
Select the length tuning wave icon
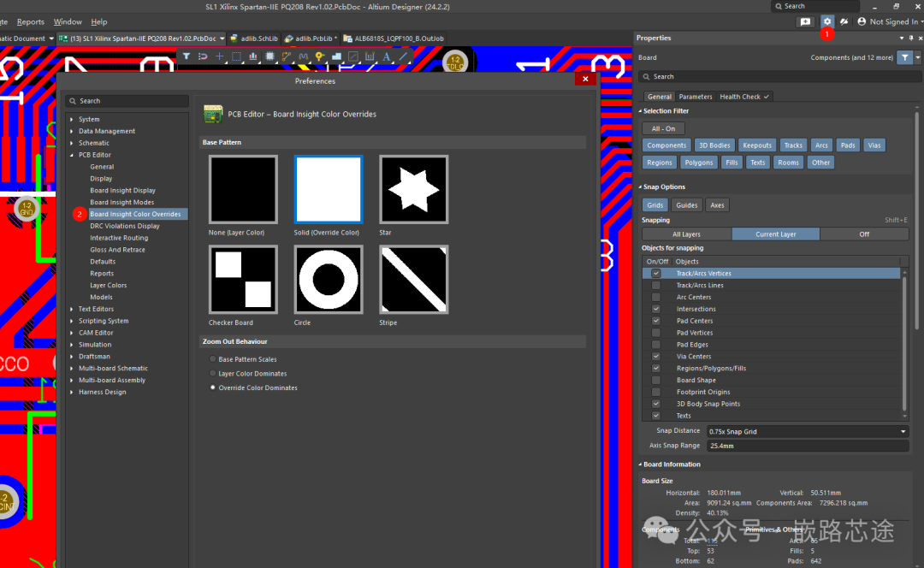(x=303, y=56)
